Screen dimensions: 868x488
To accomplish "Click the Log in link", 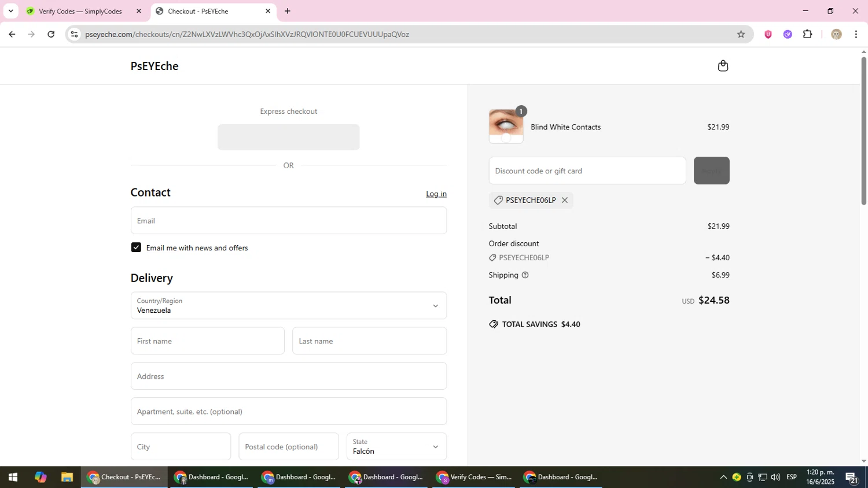I will (x=436, y=194).
